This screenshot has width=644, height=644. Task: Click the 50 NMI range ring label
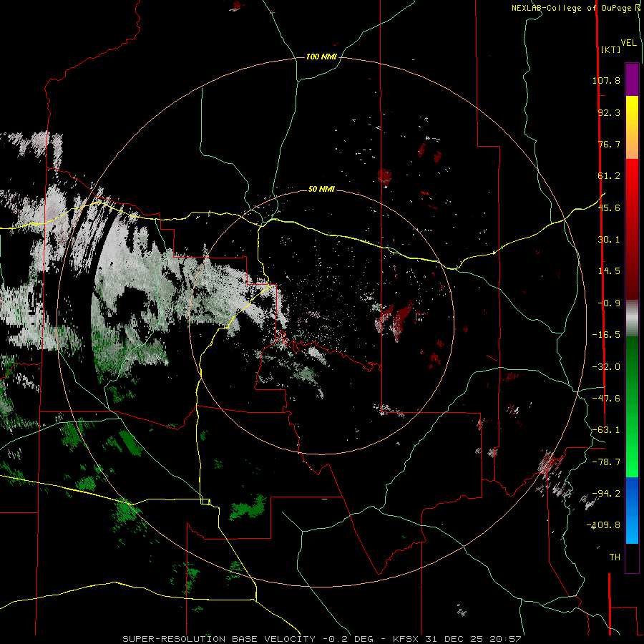[321, 189]
